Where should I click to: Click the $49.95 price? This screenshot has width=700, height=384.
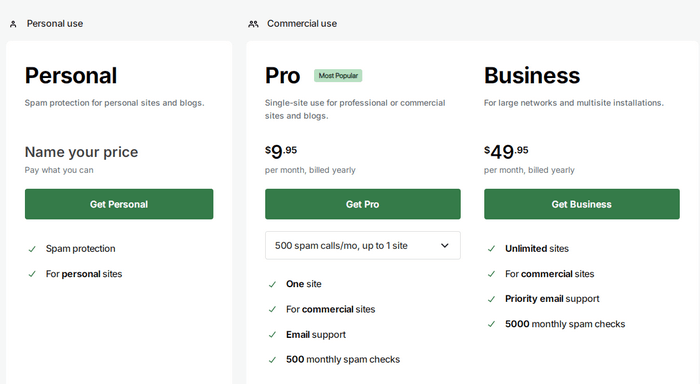pyautogui.click(x=506, y=152)
